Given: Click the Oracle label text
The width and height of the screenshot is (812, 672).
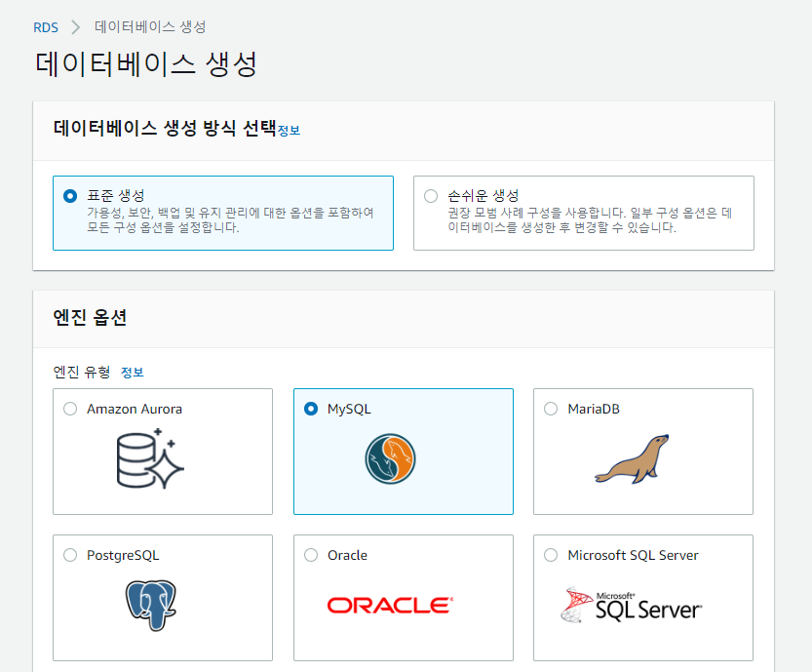Looking at the screenshot, I should point(347,555).
